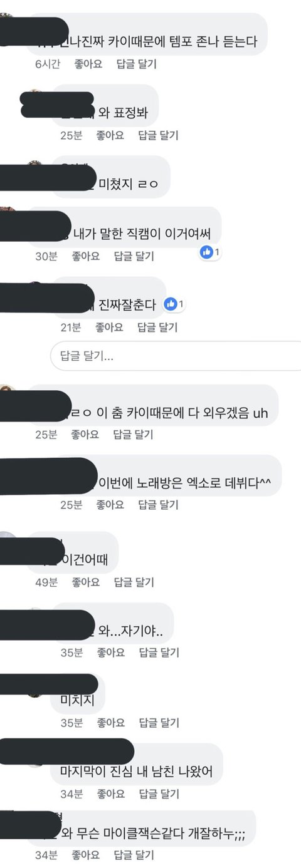Reply to the 진짜잘춘다 comment
This screenshot has height=868, width=301.
[157, 327]
